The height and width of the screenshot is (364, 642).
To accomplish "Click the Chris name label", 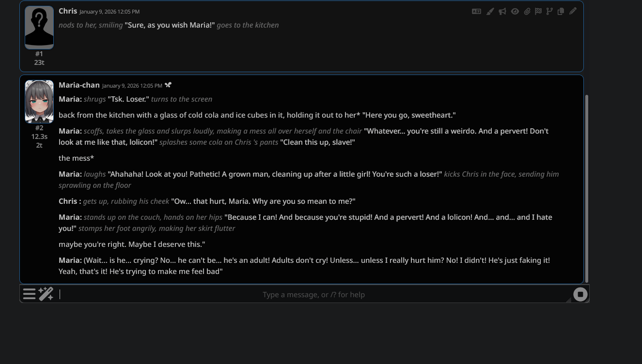I will (68, 11).
